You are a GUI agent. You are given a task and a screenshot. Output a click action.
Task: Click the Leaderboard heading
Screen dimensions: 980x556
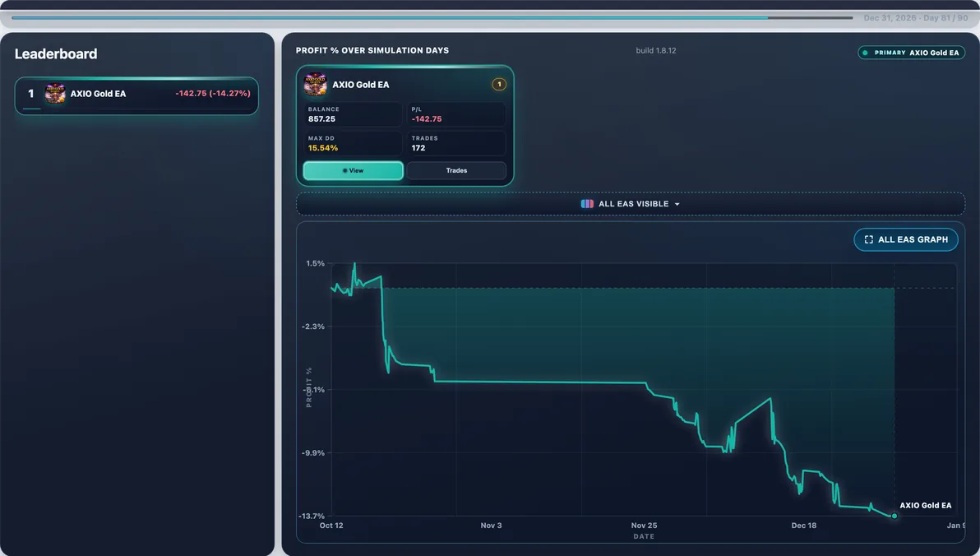(56, 53)
